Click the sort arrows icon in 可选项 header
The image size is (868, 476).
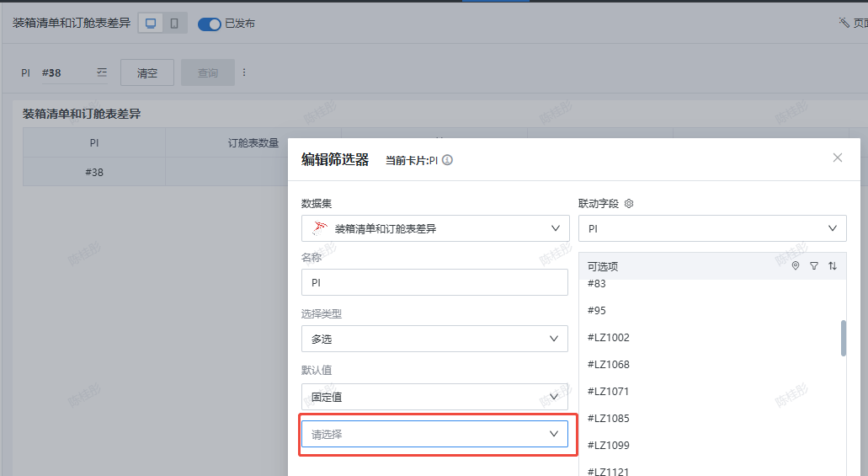(832, 266)
